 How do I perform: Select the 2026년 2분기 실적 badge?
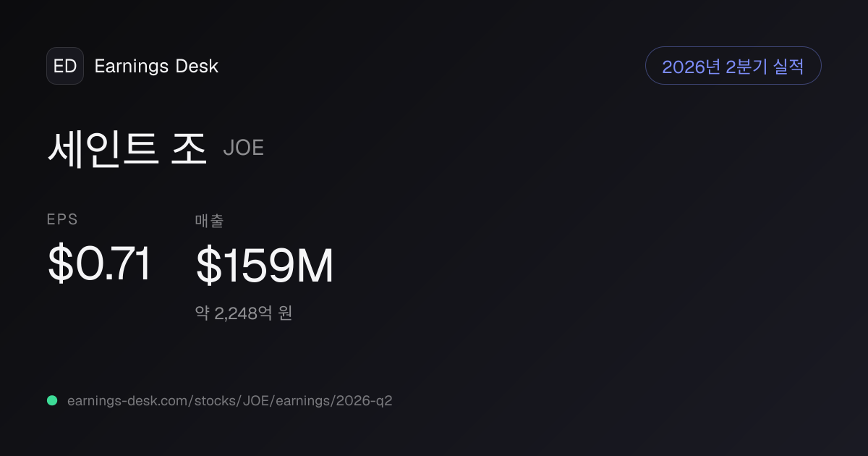(733, 66)
